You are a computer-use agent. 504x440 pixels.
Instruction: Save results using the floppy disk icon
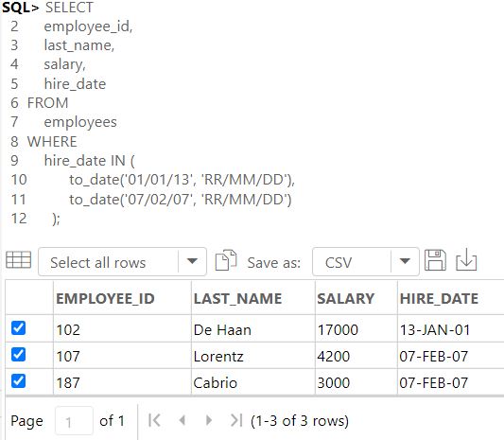click(435, 260)
